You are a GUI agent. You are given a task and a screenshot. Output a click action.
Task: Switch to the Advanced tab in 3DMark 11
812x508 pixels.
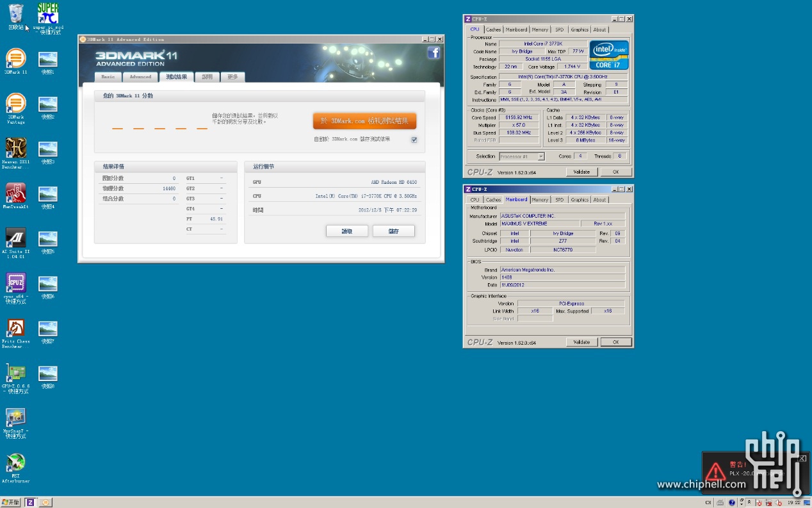(x=140, y=77)
